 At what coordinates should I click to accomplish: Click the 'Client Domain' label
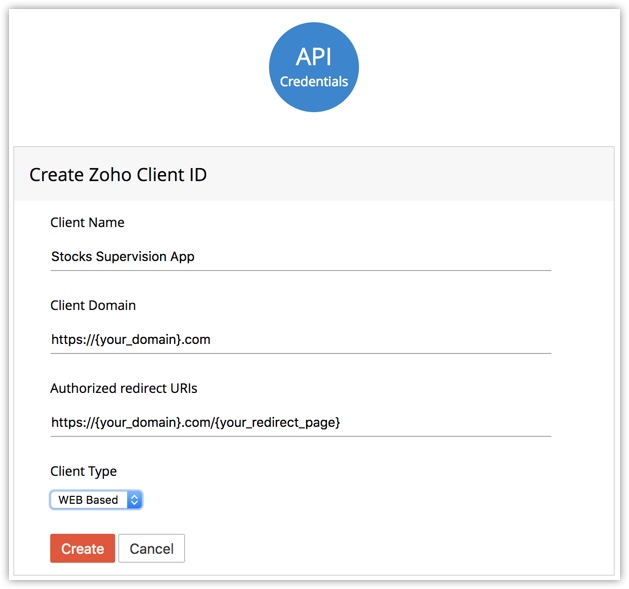pos(93,305)
